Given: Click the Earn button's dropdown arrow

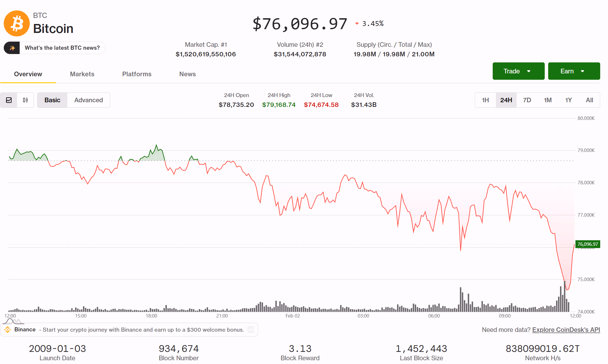Looking at the screenshot, I should point(583,71).
